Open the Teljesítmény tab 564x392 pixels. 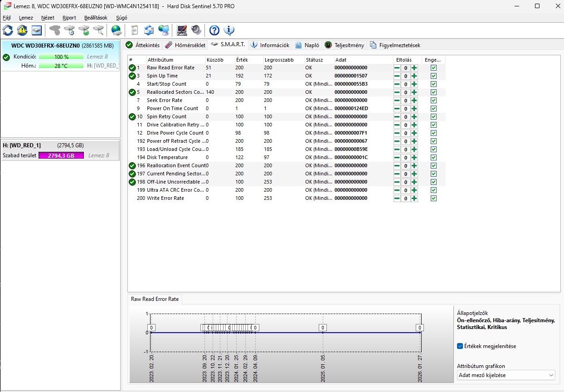point(344,45)
